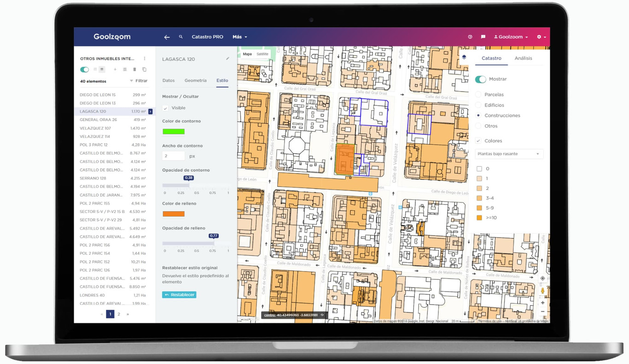The width and height of the screenshot is (629, 364).
Task: Open search with the magnifier icon
Action: click(181, 37)
